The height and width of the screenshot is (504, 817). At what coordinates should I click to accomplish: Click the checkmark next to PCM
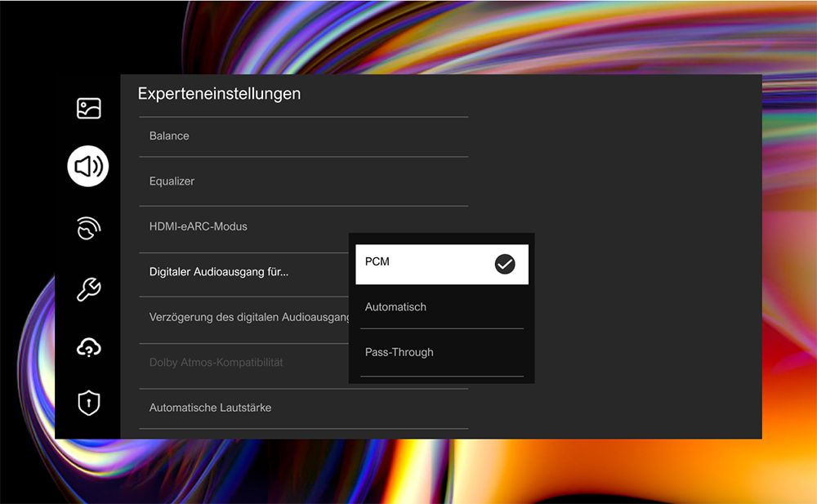pyautogui.click(x=505, y=264)
